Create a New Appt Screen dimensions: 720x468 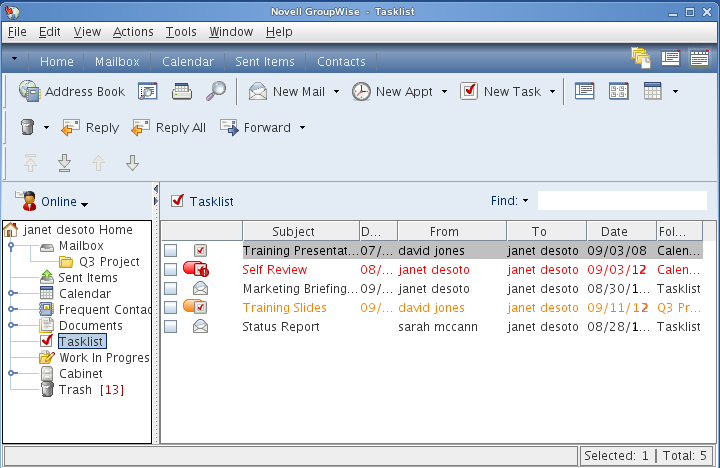coord(393,91)
